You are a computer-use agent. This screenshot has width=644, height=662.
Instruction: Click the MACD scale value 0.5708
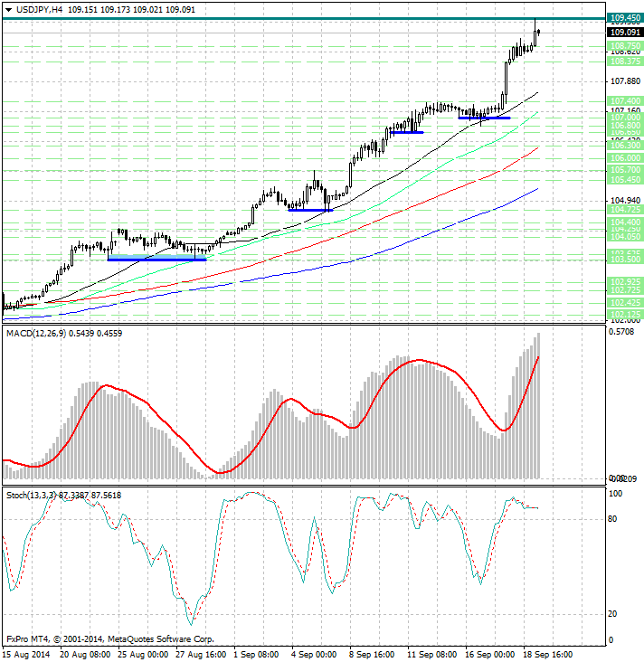(621, 332)
